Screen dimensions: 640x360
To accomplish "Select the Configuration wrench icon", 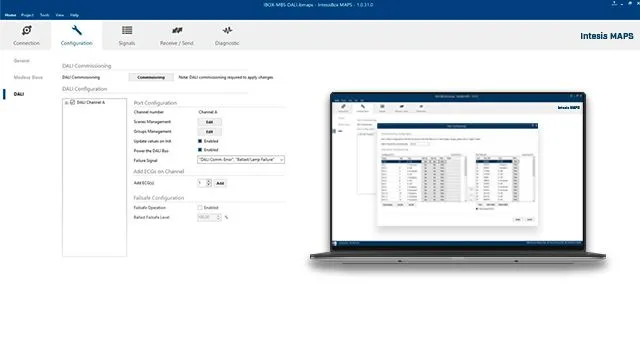I will [77, 30].
